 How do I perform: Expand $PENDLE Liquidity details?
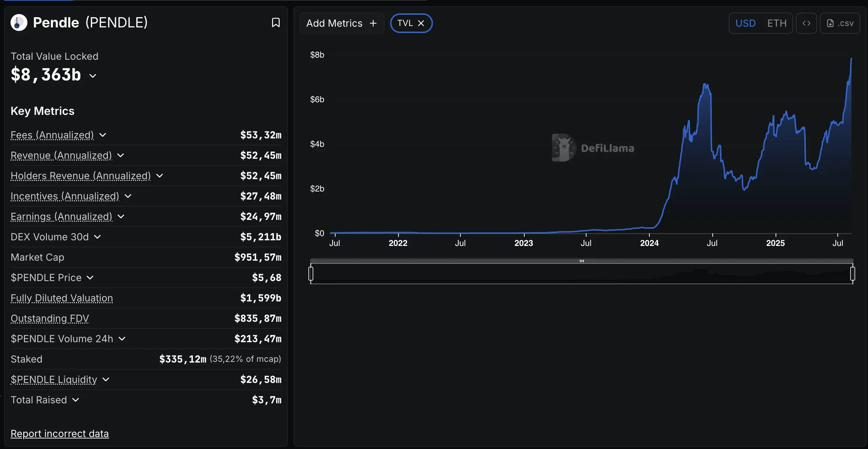[x=106, y=379]
